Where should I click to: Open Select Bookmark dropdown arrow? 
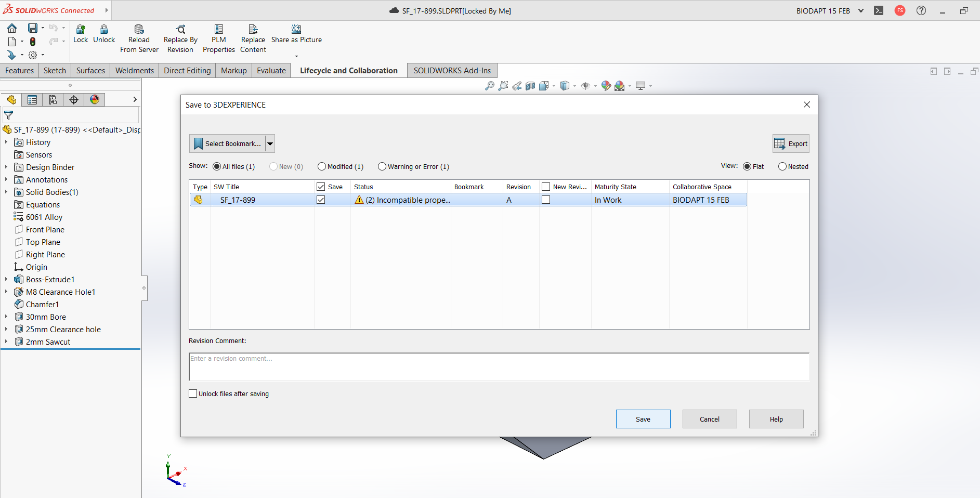[x=270, y=143]
